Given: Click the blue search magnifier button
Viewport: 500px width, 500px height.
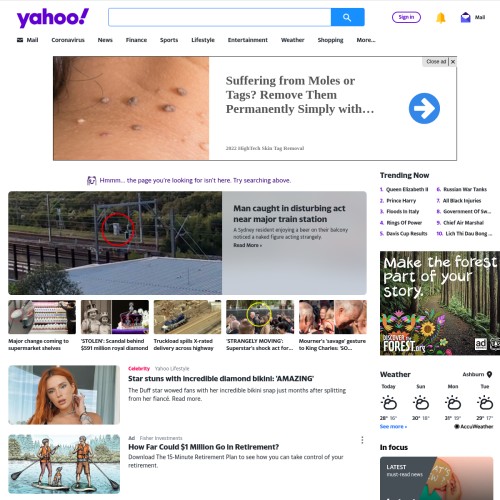Looking at the screenshot, I should pyautogui.click(x=347, y=17).
